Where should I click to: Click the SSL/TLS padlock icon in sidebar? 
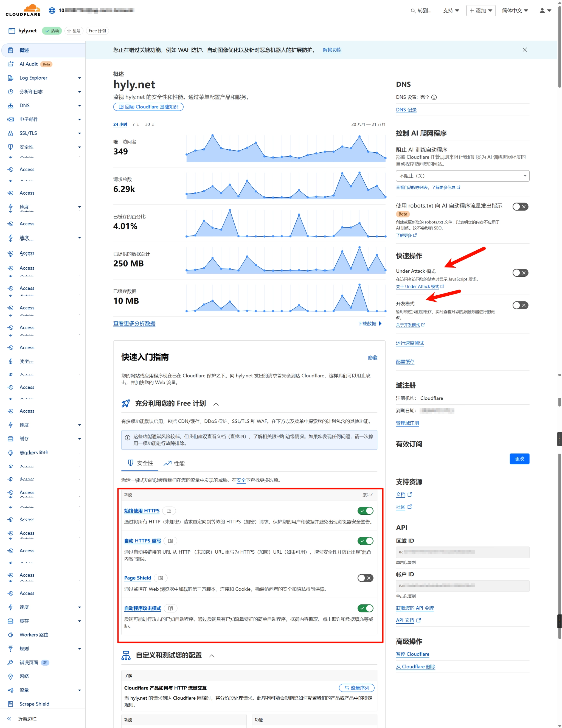11,133
